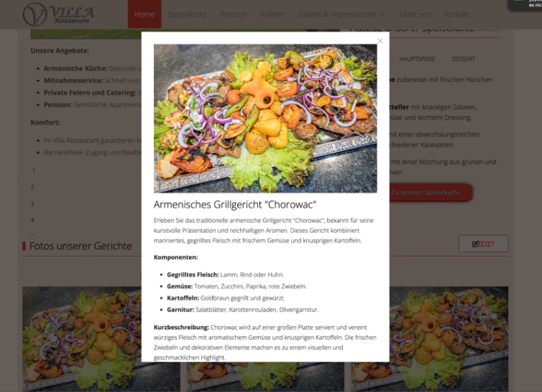Image resolution: width=542 pixels, height=392 pixels.
Task: Close the Chorowac photo popup
Action: click(380, 41)
